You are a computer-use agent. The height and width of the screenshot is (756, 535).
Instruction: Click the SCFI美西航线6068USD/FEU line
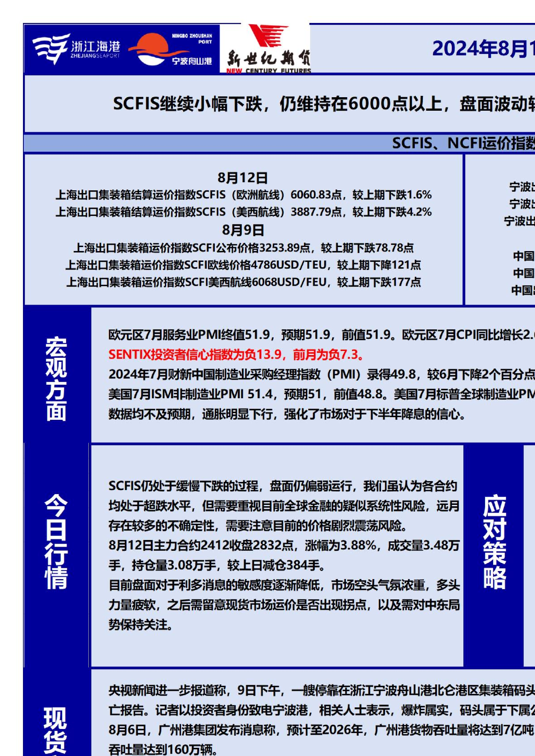(243, 282)
